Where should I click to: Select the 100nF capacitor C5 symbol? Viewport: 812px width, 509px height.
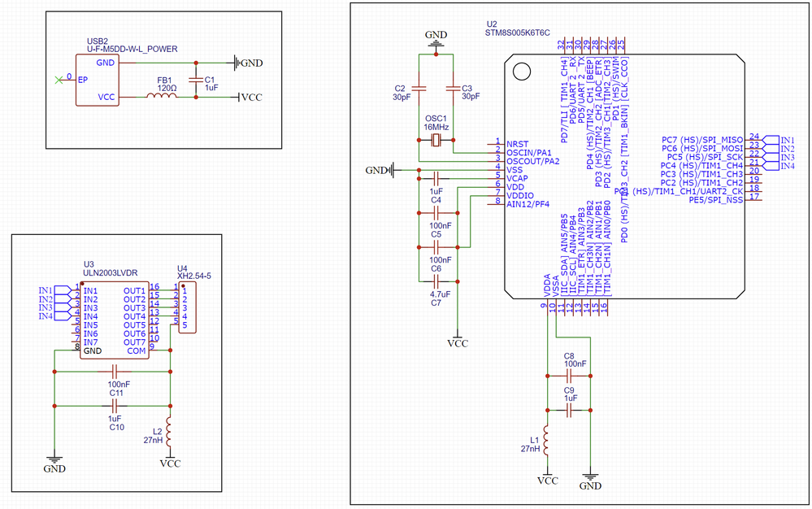tap(436, 213)
